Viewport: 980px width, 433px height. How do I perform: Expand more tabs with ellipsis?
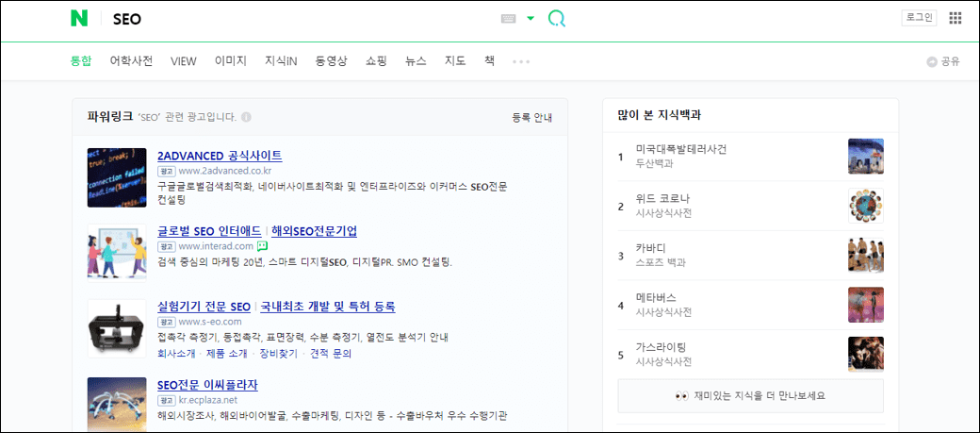click(521, 62)
